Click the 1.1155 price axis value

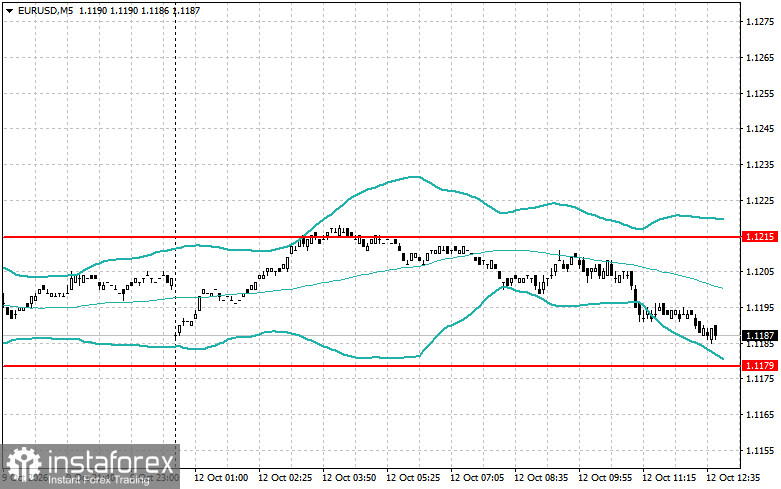pyautogui.click(x=760, y=450)
